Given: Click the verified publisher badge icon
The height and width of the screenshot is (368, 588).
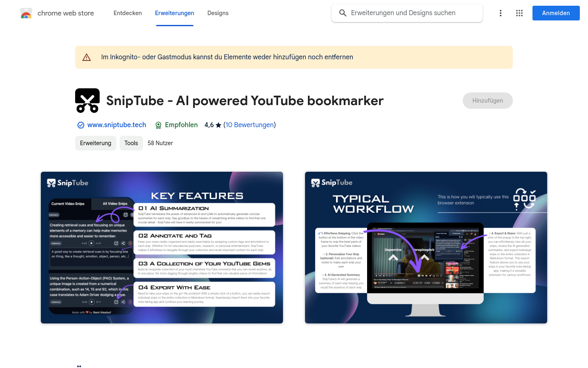Looking at the screenshot, I should [x=81, y=125].
